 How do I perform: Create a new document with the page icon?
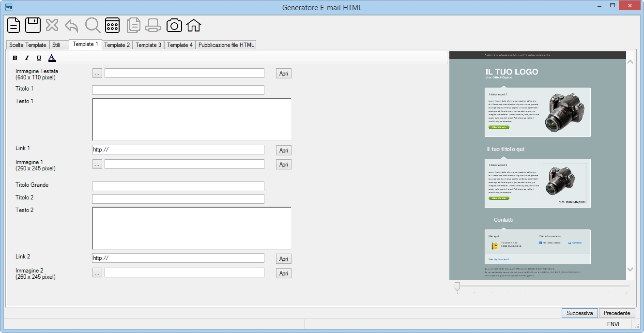[14, 25]
